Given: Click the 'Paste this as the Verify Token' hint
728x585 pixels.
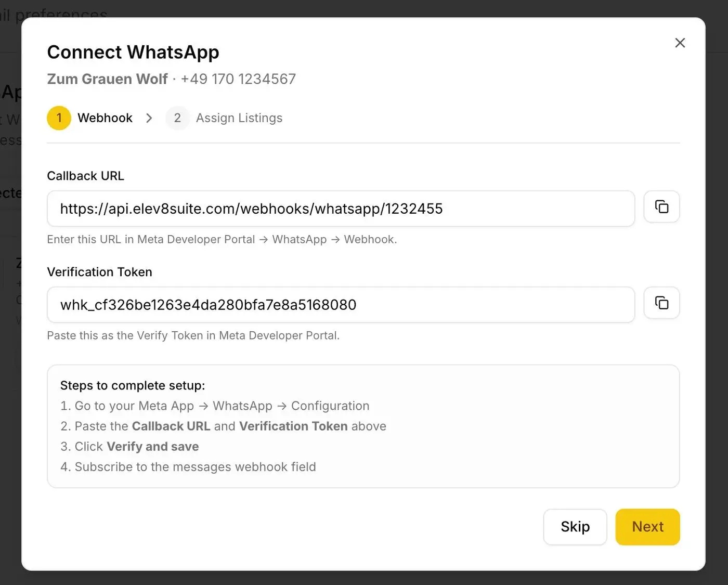Looking at the screenshot, I should (x=193, y=335).
